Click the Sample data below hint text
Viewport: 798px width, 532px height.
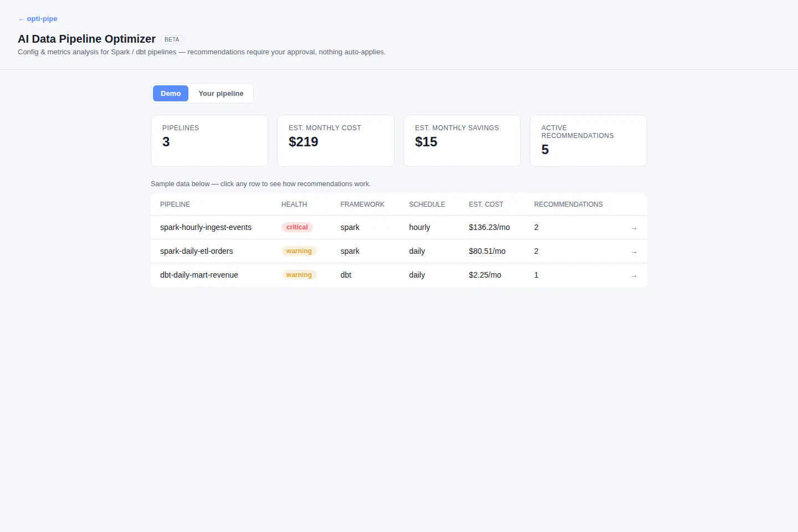[260, 184]
